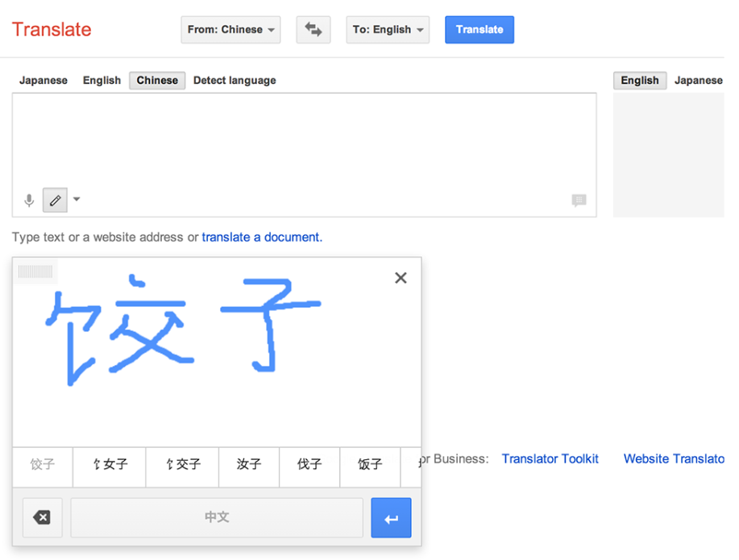Image resolution: width=739 pixels, height=560 pixels.
Task: Click the feedback speech bubble icon
Action: point(579,201)
